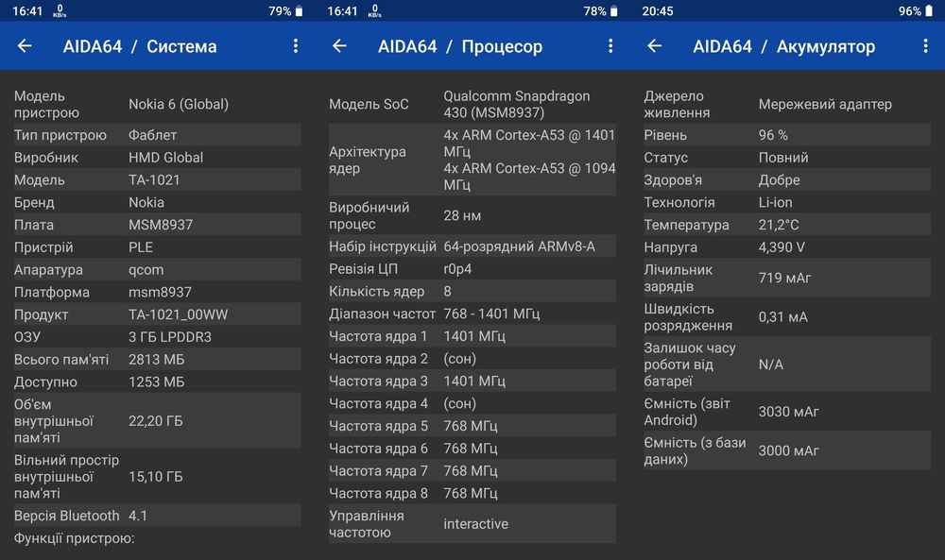
Task: Select the 'r0p4' CPU revision value
Action: pos(457,268)
